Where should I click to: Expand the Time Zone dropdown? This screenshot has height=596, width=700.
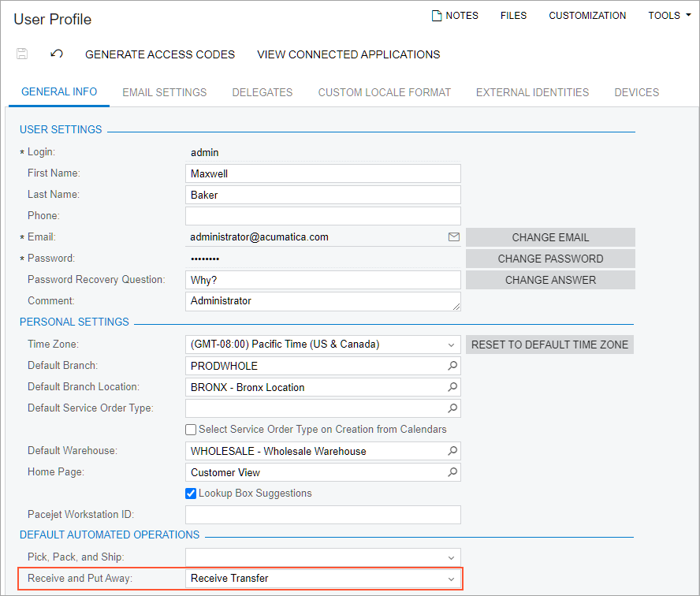coord(452,345)
